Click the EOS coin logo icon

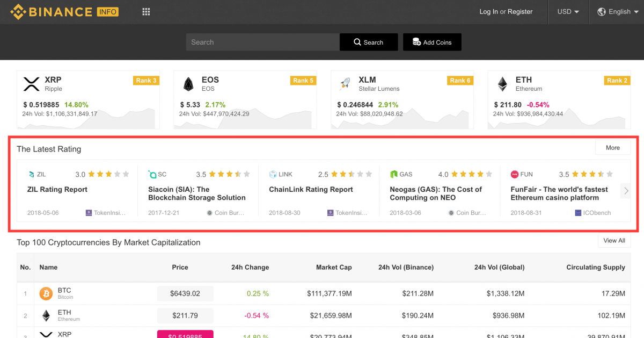(x=188, y=84)
